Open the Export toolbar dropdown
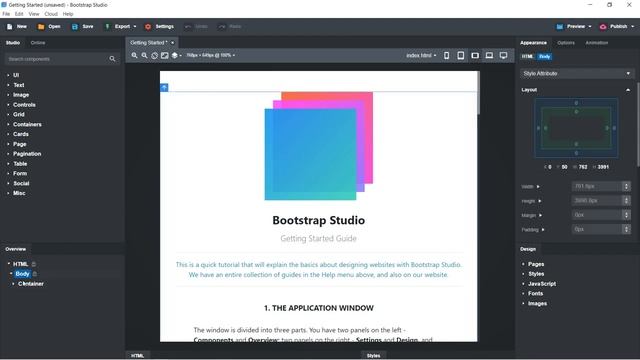640x360 pixels. (121, 27)
